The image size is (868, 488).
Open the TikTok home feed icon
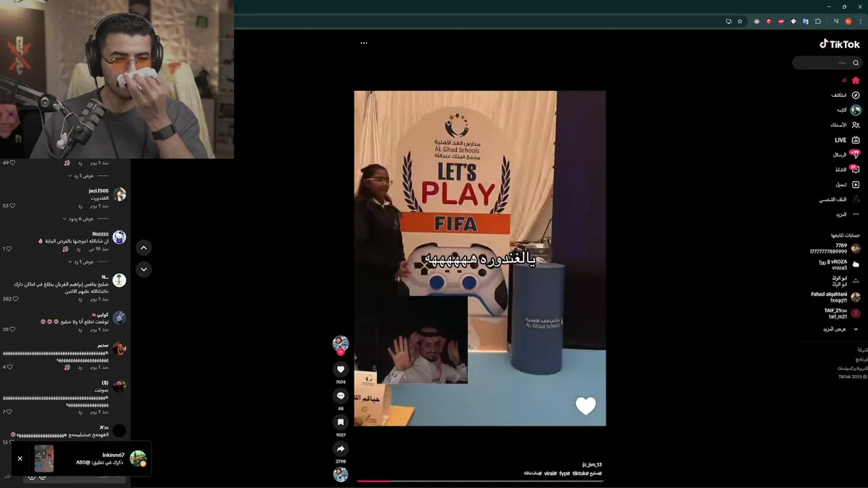(856, 80)
